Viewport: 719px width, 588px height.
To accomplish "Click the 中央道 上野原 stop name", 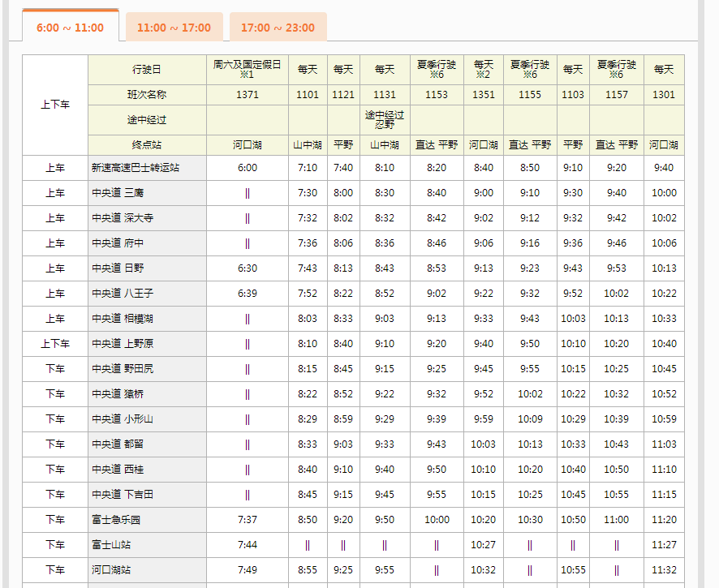I will pyautogui.click(x=123, y=344).
